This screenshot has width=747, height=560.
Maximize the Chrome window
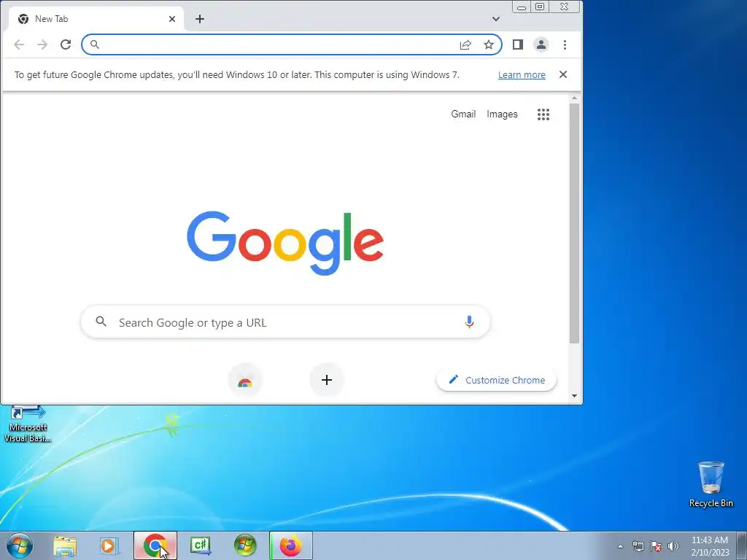coord(540,7)
